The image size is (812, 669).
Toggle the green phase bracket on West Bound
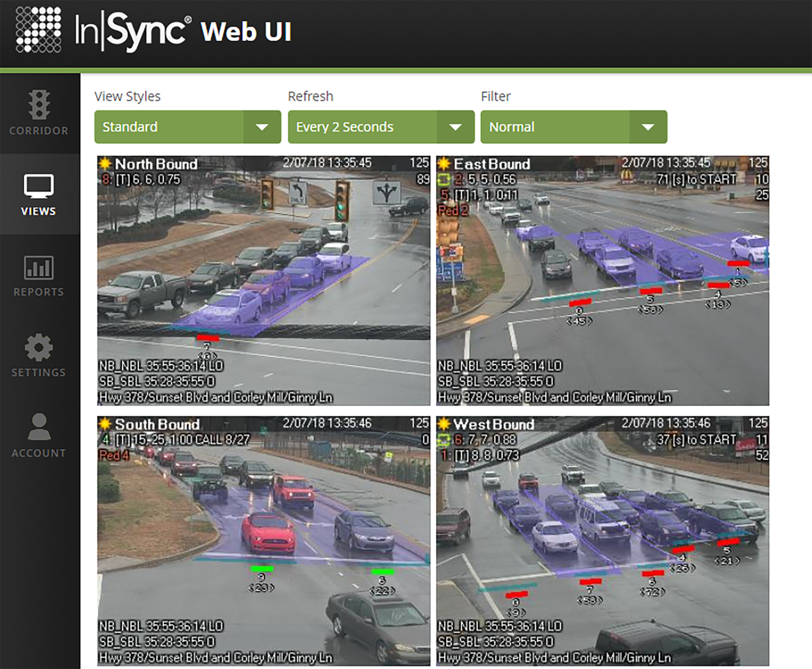point(444,440)
